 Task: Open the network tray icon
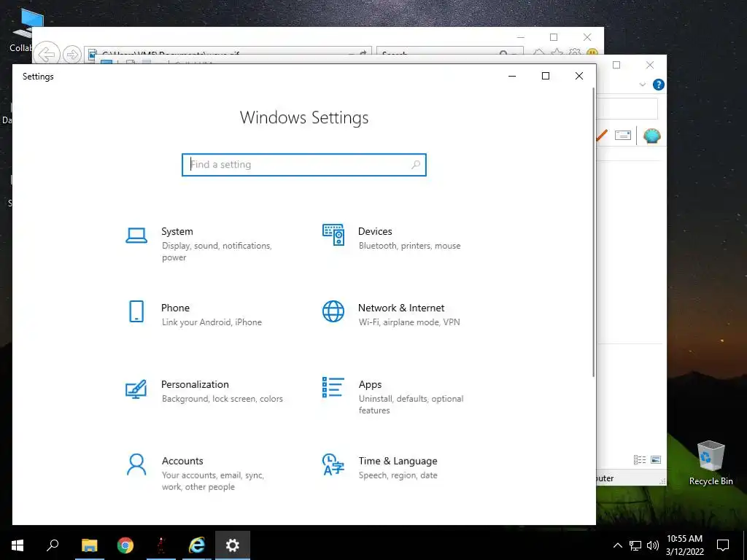[x=635, y=545]
